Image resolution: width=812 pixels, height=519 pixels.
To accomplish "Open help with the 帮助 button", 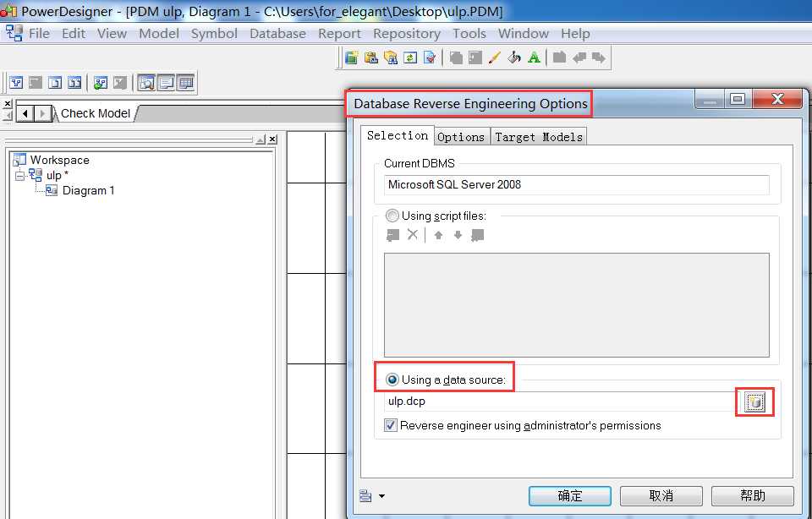I will tap(753, 495).
